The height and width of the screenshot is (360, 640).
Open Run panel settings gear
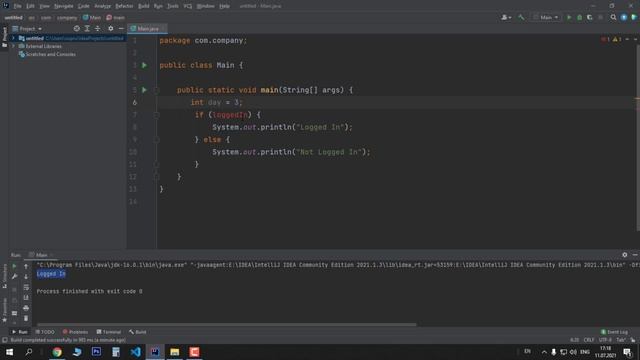(x=624, y=255)
